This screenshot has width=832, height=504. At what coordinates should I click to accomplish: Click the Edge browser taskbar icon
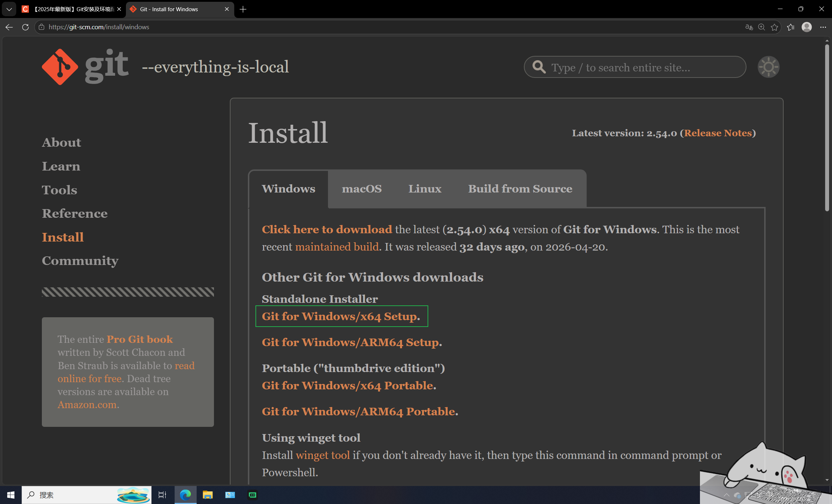point(185,495)
